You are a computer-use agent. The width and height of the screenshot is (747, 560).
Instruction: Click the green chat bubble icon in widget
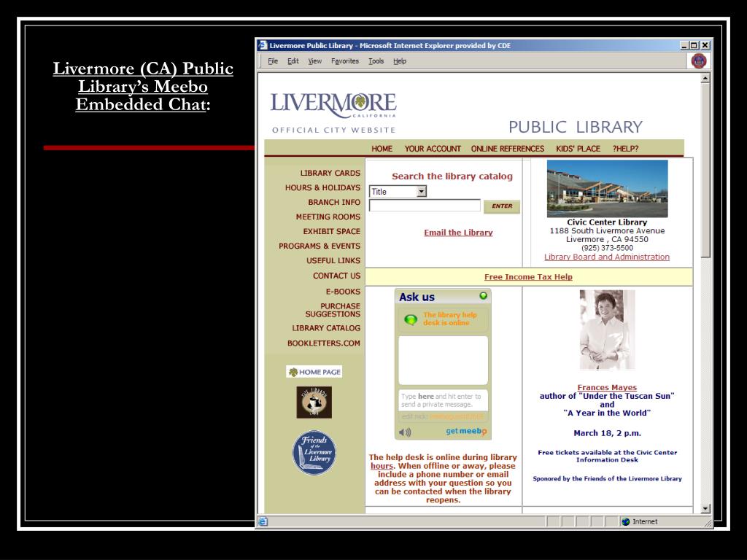pos(410,319)
